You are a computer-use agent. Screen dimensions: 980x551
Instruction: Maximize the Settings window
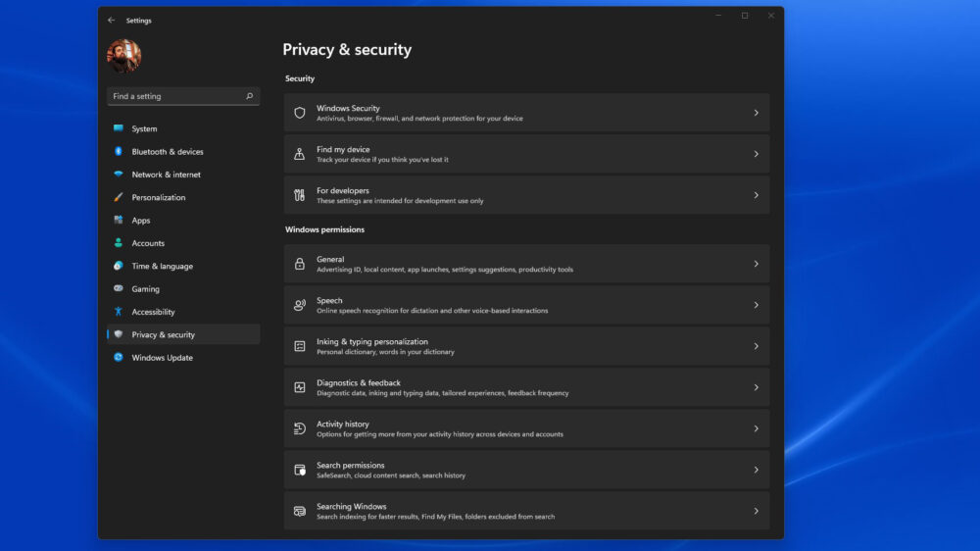[x=745, y=16]
